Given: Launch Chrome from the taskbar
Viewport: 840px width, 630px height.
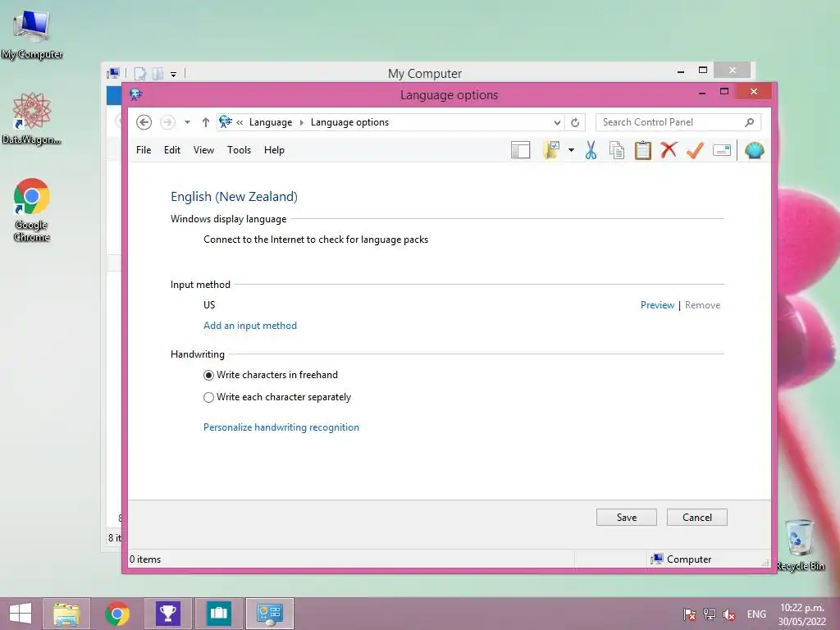Looking at the screenshot, I should [117, 614].
